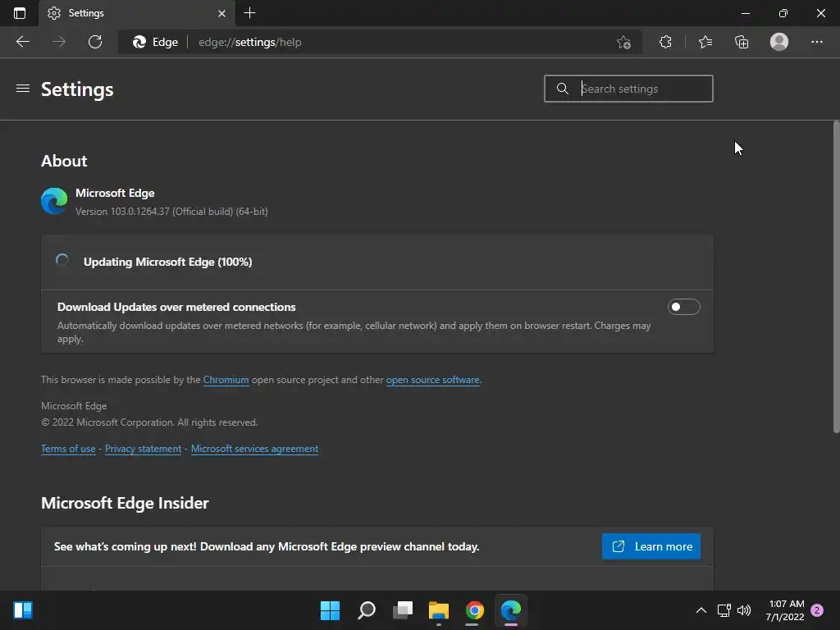This screenshot has width=840, height=630.
Task: Select the Settings browser tab
Action: click(137, 13)
